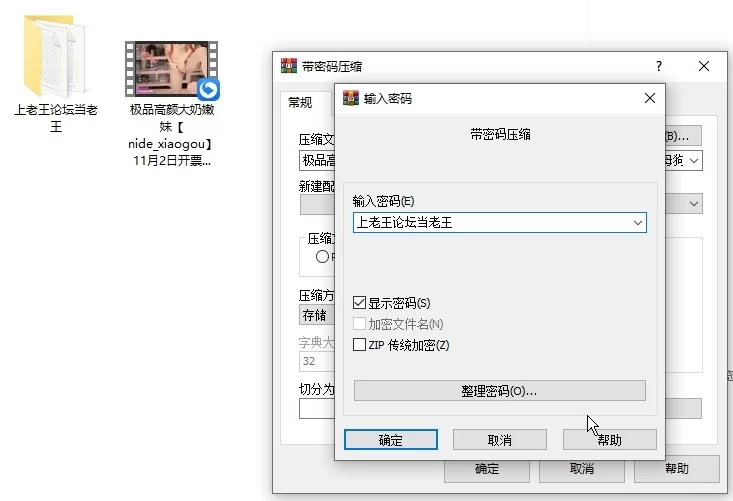Select the partially hidden radio button under 压缩
The width and height of the screenshot is (733, 501).
coord(322,257)
